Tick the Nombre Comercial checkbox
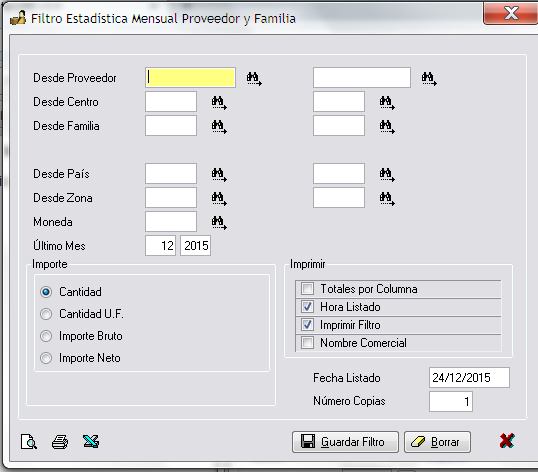538x472 pixels. (x=307, y=343)
